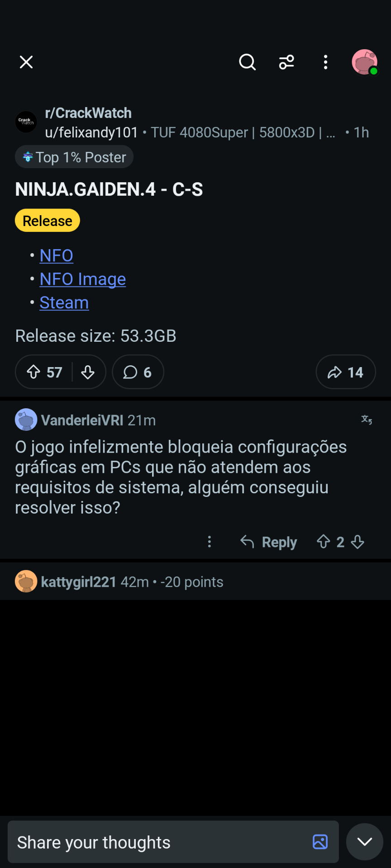The image size is (391, 868).
Task: Open the three-dot overflow menu in header
Action: coord(325,62)
